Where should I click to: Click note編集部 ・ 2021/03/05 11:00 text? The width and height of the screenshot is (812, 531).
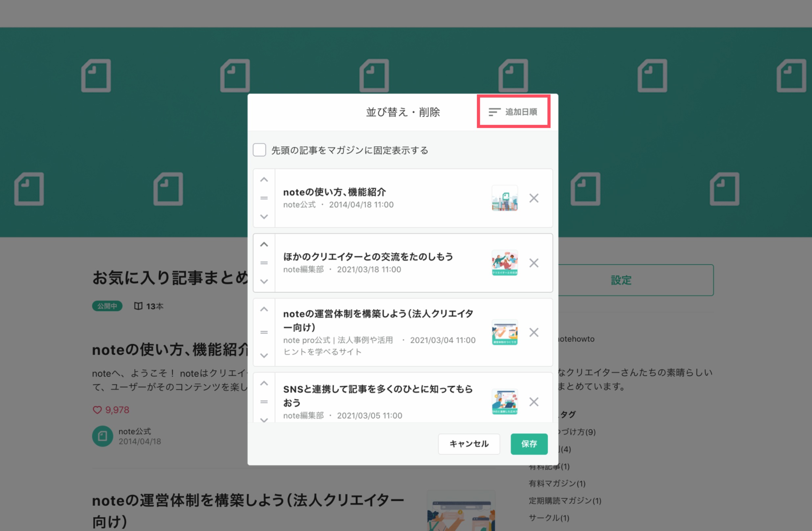tap(343, 415)
